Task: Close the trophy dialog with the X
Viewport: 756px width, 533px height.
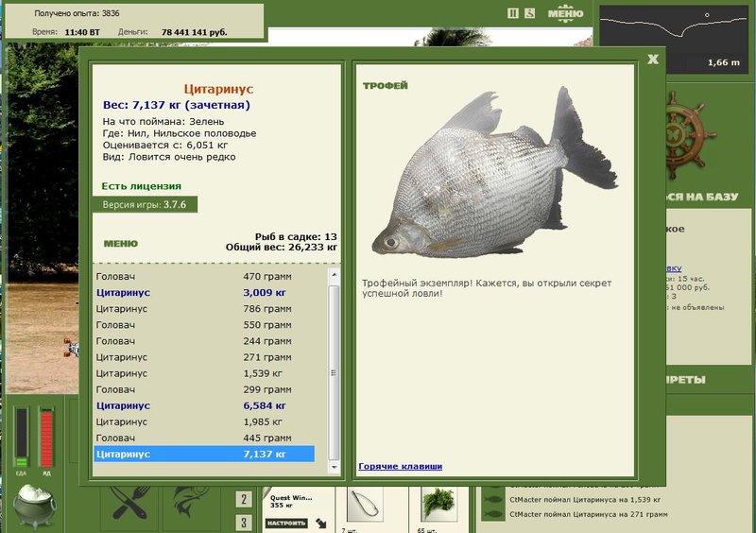Action: coord(653,60)
